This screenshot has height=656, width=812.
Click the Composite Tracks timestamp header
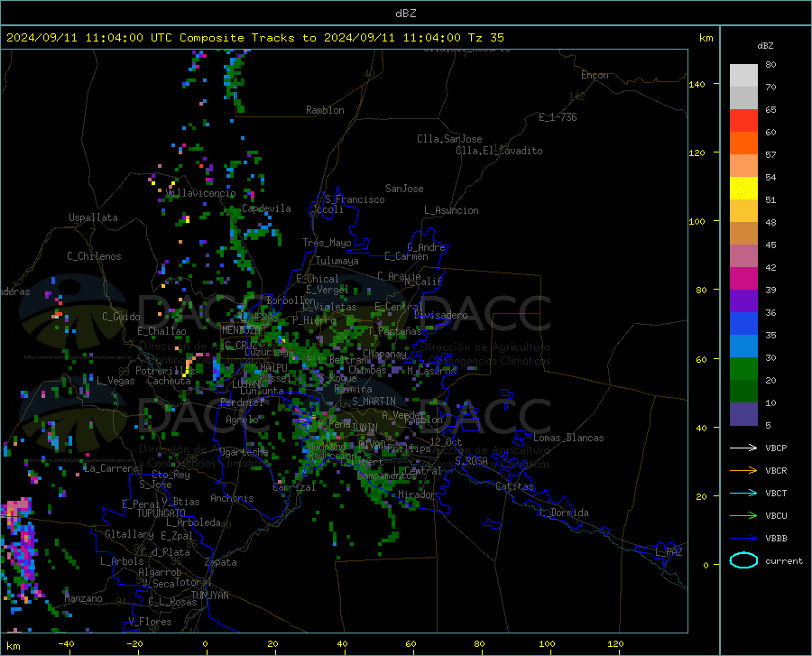pyautogui.click(x=254, y=37)
